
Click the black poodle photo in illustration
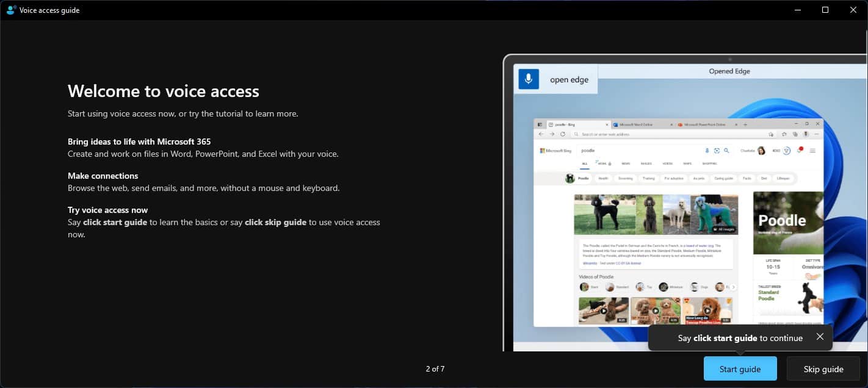pos(604,215)
